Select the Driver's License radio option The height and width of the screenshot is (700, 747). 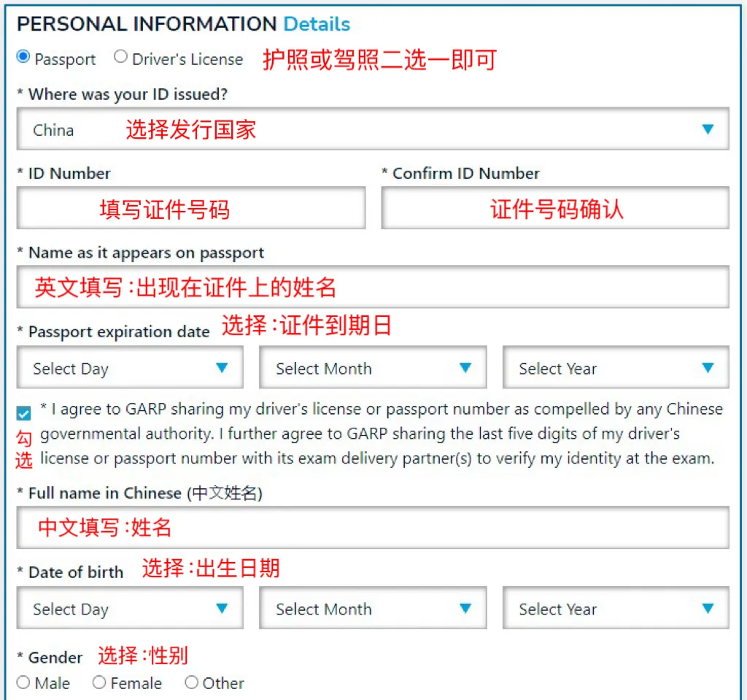coord(120,57)
